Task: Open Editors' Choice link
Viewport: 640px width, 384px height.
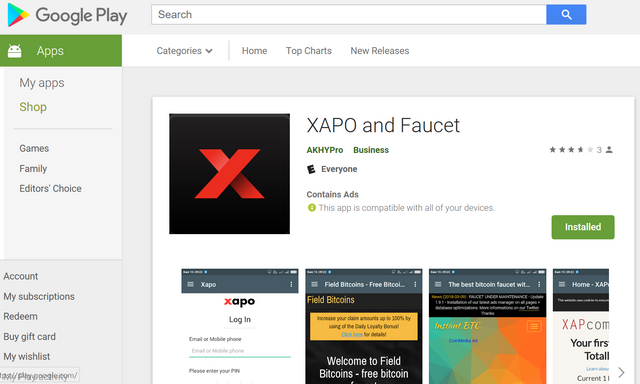Action: click(50, 189)
